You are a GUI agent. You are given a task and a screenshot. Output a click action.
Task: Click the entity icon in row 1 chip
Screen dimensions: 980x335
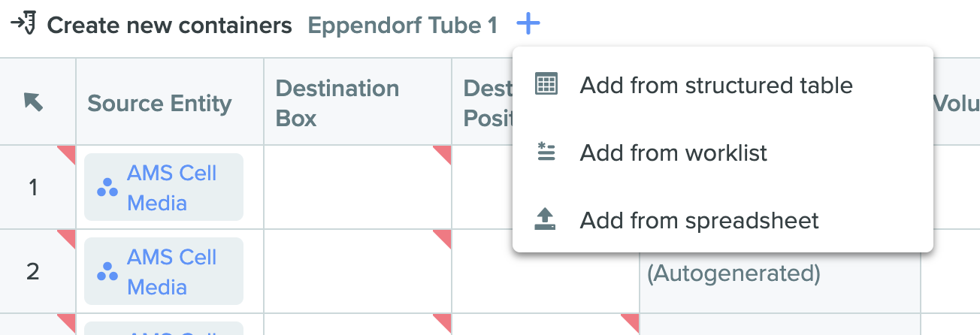tap(107, 188)
